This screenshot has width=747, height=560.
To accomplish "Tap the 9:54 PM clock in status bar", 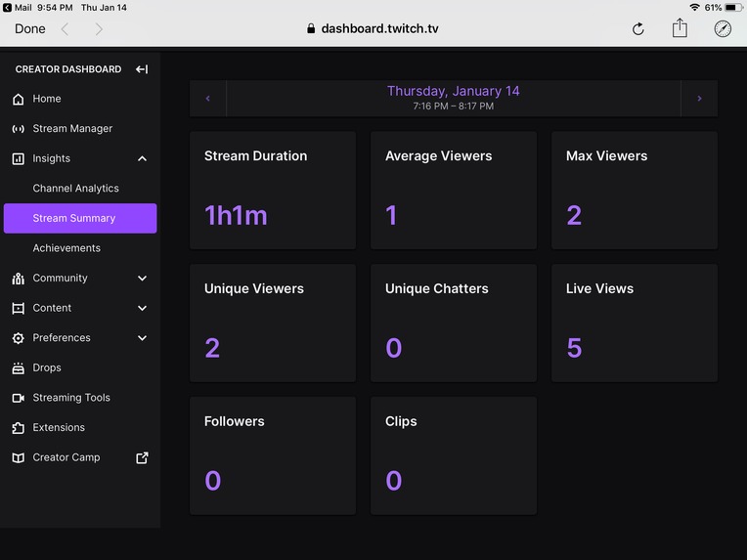I will pos(55,7).
